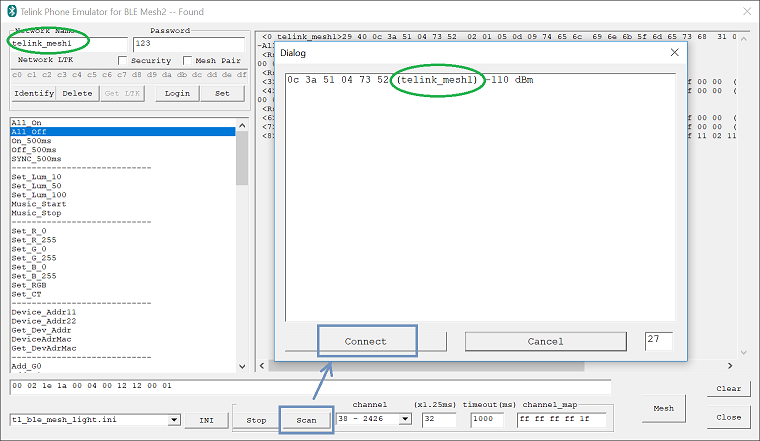Select Set_B_0 command
The width and height of the screenshot is (760, 441).
[123, 267]
